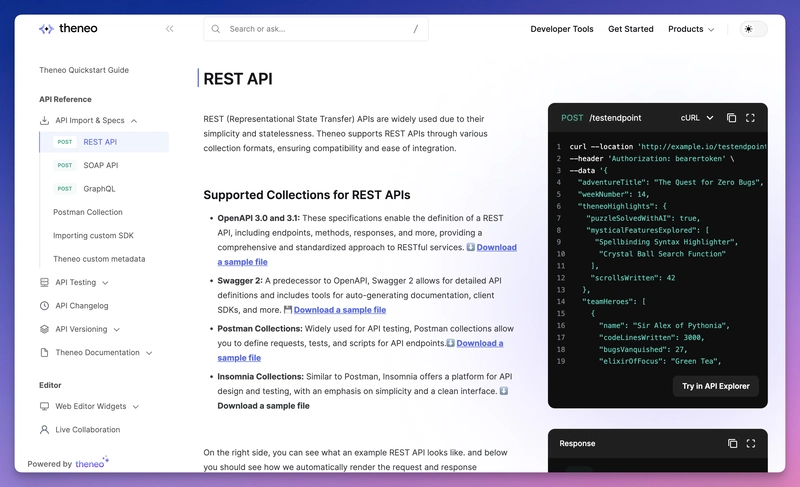The image size is (800, 487).
Task: Click download icon before OpenAPI sample link
Action: pos(470,247)
